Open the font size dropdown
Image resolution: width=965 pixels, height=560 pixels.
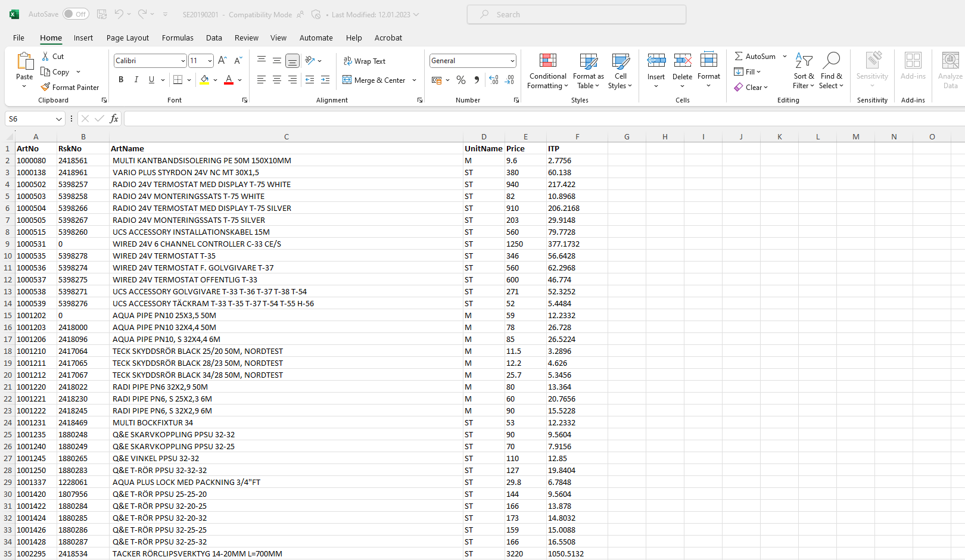pos(210,61)
